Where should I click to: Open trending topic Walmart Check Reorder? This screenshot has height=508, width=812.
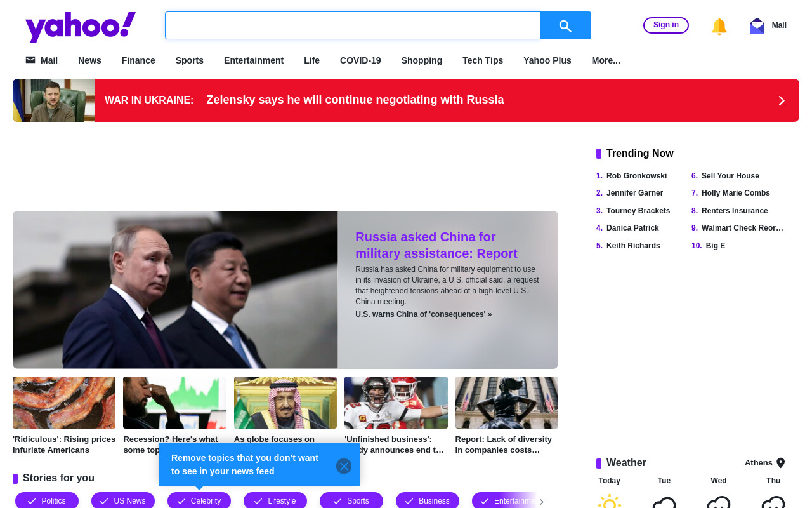pos(742,228)
